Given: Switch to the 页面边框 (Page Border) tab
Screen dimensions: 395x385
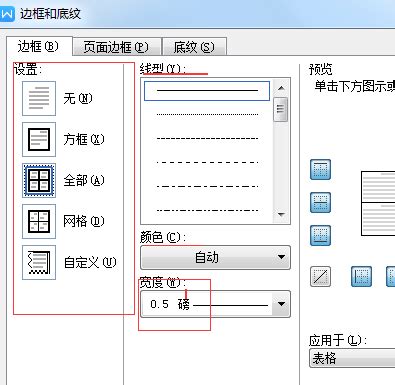Looking at the screenshot, I should tap(116, 47).
